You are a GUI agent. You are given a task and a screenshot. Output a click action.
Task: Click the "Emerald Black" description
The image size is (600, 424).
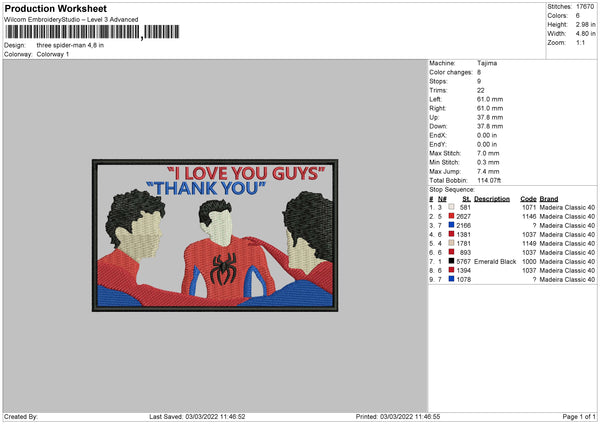point(495,262)
